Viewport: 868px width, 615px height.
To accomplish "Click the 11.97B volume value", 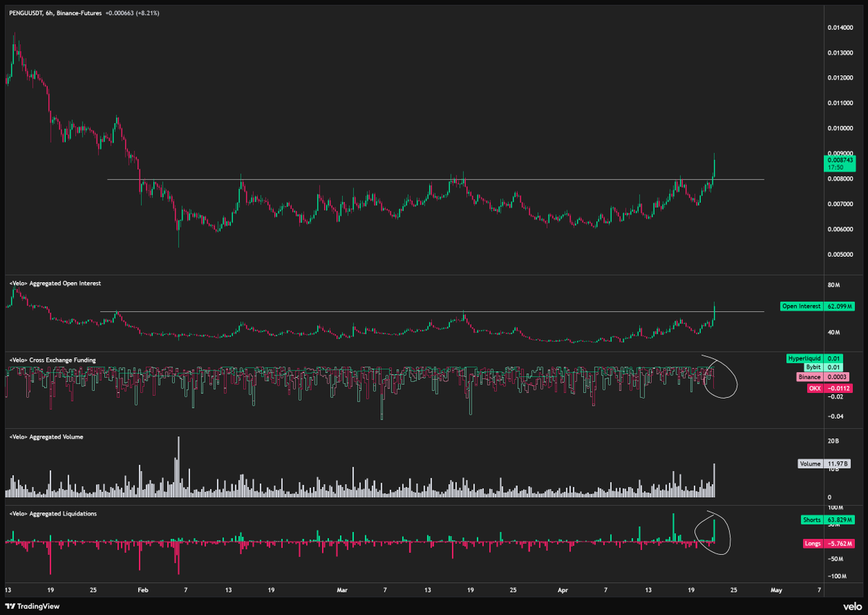I will 837,464.
